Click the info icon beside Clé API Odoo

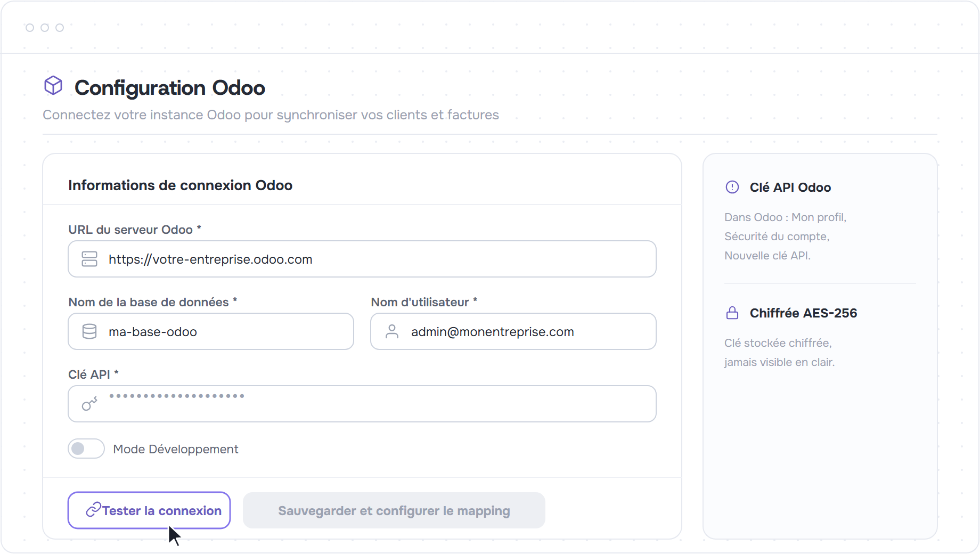(x=732, y=187)
